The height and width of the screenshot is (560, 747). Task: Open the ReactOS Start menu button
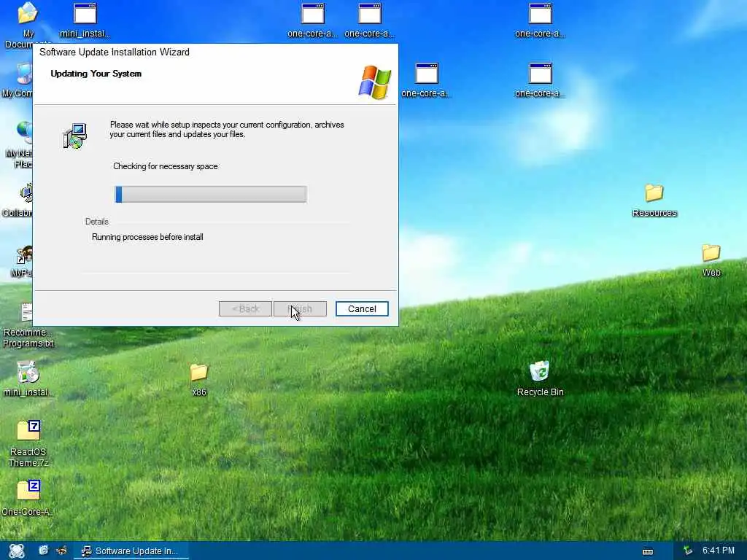(x=17, y=551)
